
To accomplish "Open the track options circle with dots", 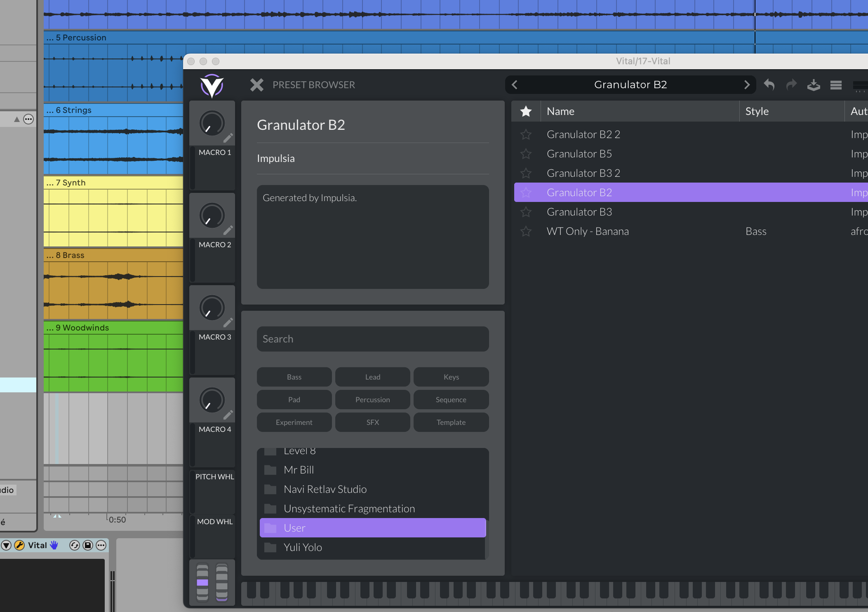I will click(28, 120).
